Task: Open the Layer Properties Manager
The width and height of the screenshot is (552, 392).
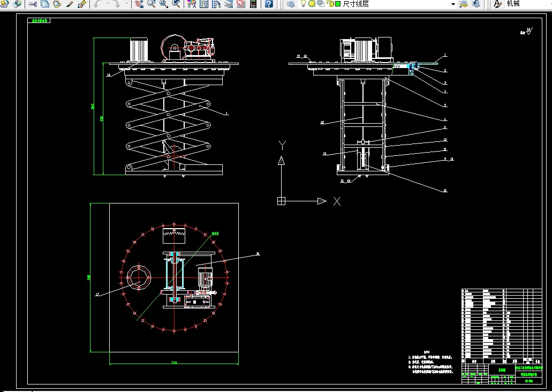Action: pos(290,4)
